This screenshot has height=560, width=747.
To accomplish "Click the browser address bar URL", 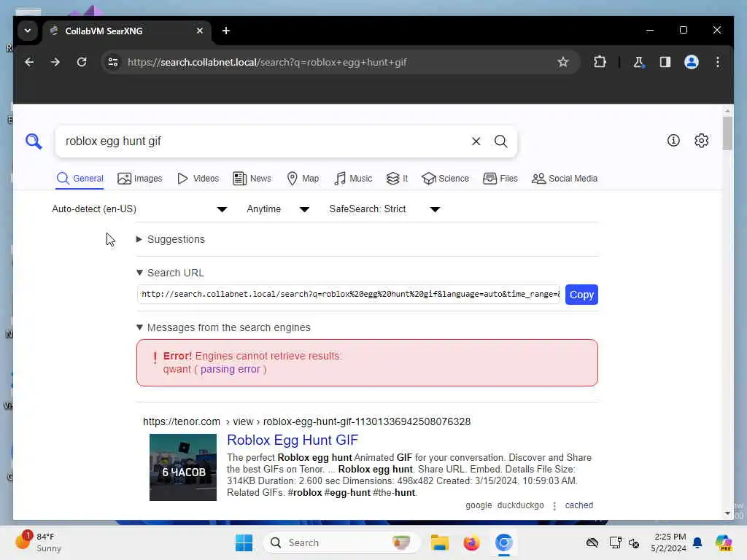I will click(x=267, y=63).
